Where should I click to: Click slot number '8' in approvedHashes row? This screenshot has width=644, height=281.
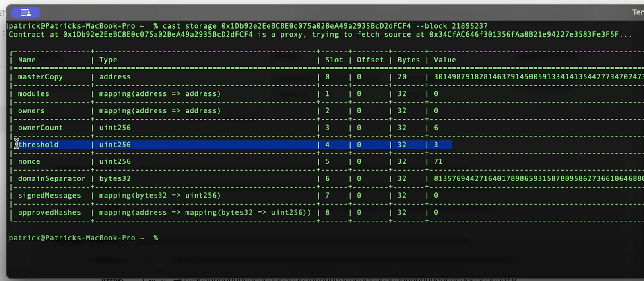tap(328, 212)
